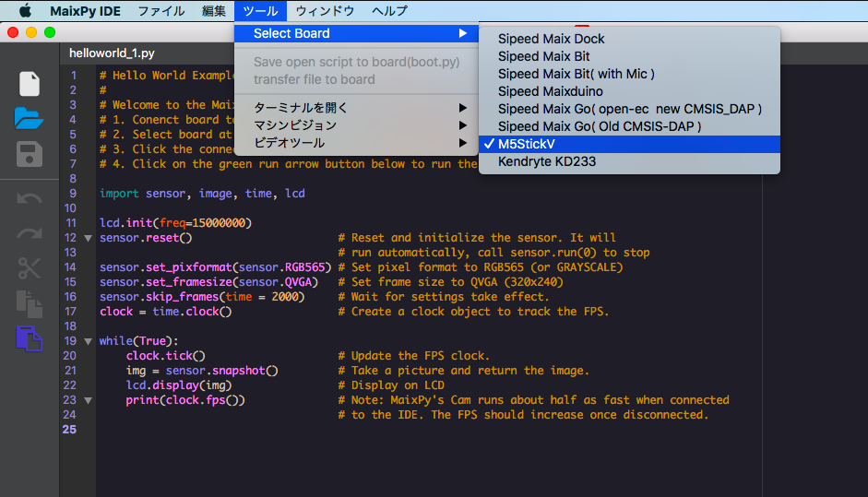The width and height of the screenshot is (868, 497).
Task: Select Sipeed Maix Dock board
Action: tap(629, 39)
